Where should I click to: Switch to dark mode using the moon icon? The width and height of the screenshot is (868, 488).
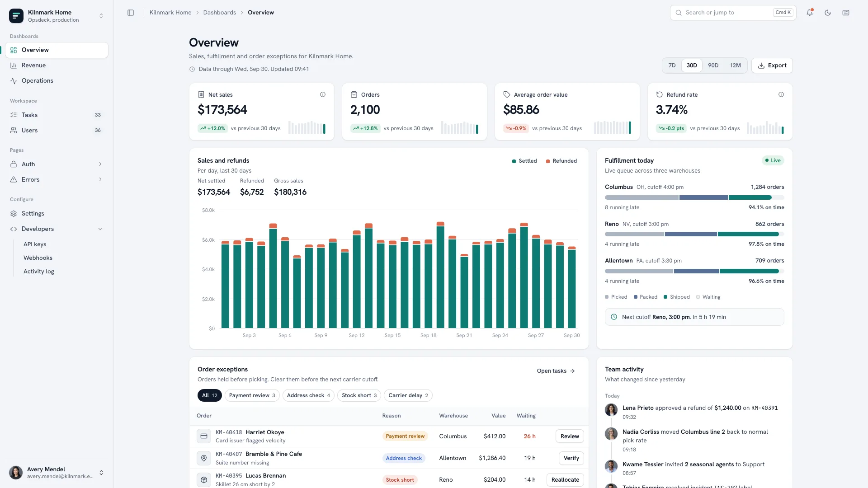[x=828, y=13]
